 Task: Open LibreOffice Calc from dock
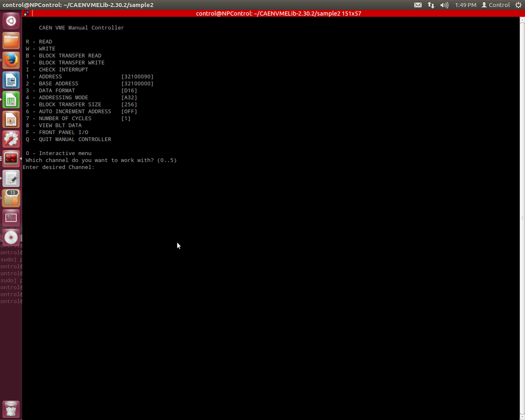(x=11, y=100)
